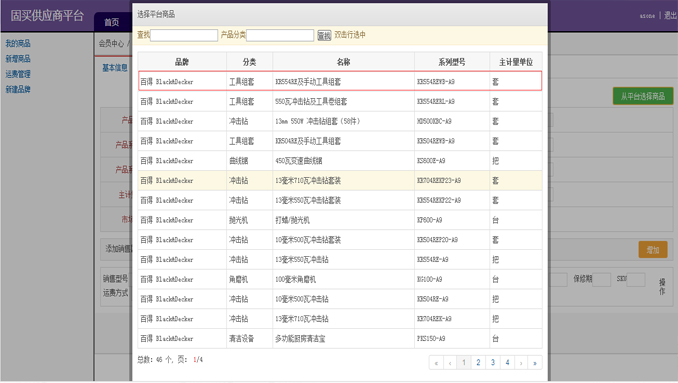
Task: Open 运费管理 in left sidebar
Action: pyautogui.click(x=18, y=74)
